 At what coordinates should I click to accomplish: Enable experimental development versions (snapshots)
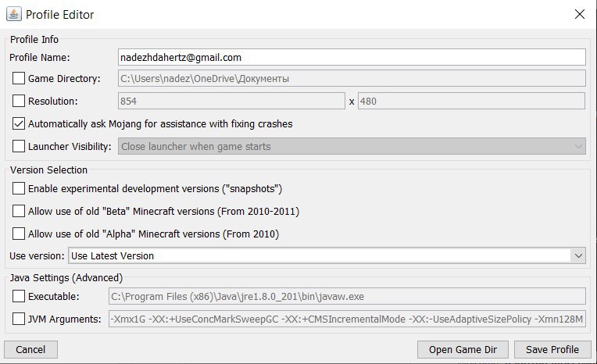(19, 188)
